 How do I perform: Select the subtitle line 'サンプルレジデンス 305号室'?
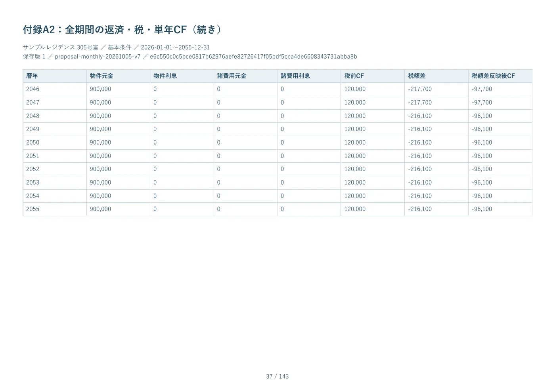point(61,47)
